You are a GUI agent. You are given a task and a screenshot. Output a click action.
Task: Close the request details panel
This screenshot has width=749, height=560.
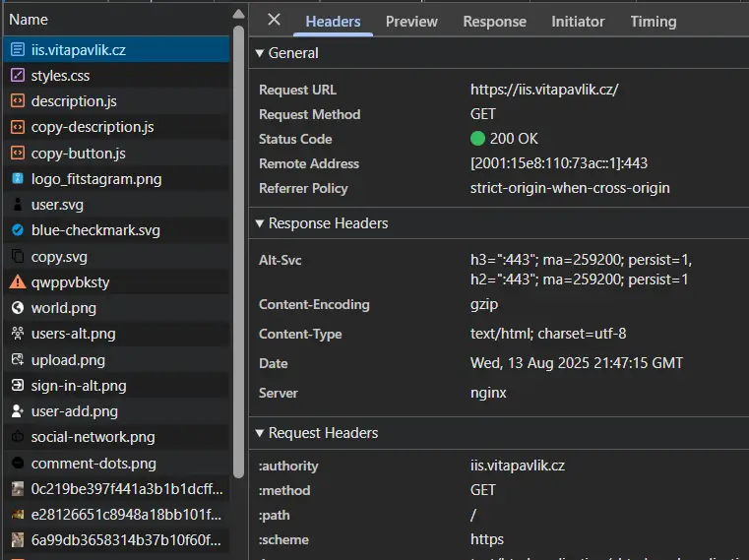tap(274, 20)
